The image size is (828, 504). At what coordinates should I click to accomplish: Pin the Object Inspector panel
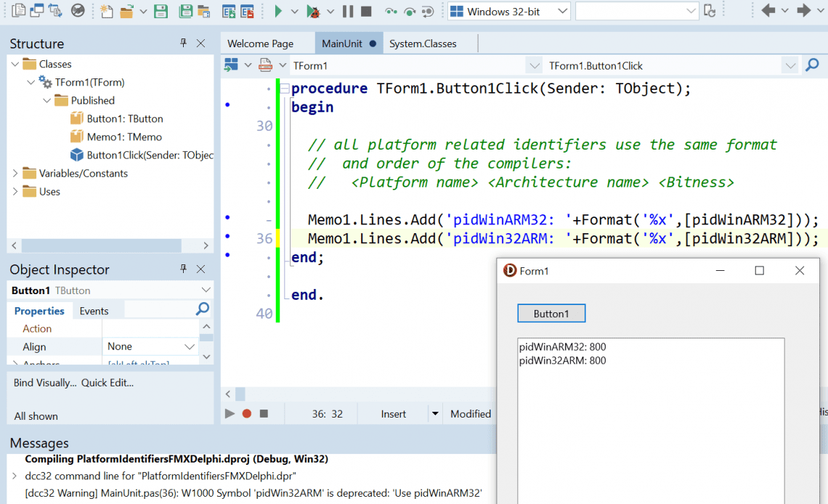(183, 269)
